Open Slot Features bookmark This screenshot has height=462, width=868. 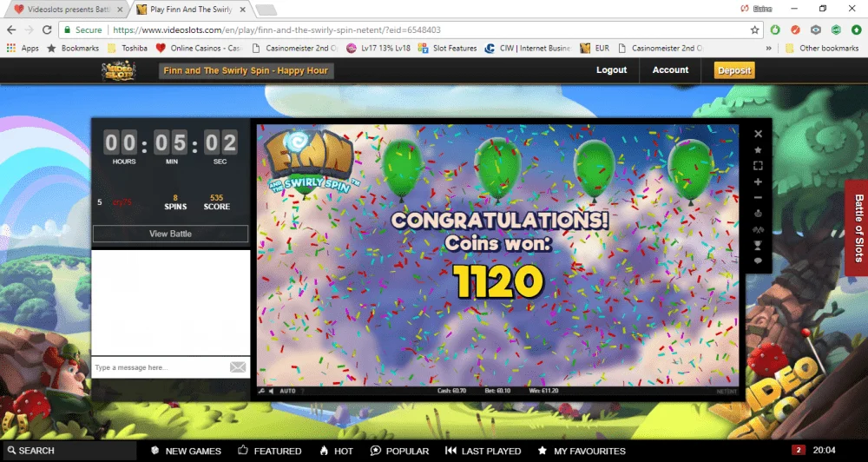(447, 48)
